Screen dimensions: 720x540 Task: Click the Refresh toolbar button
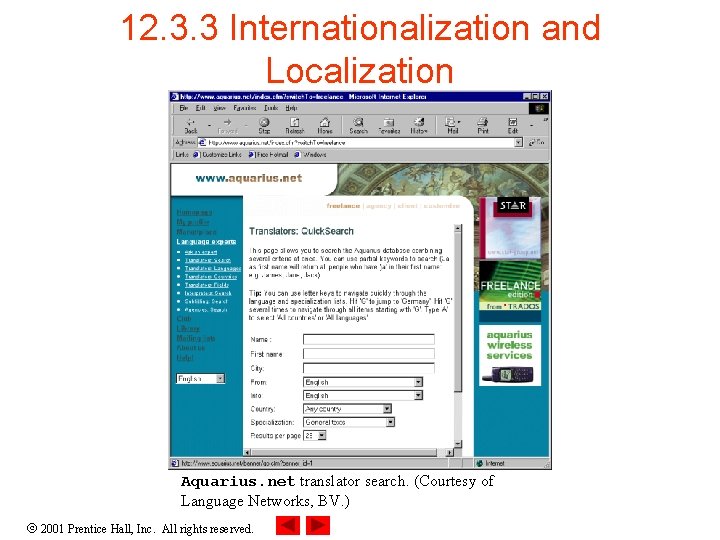coord(295,125)
